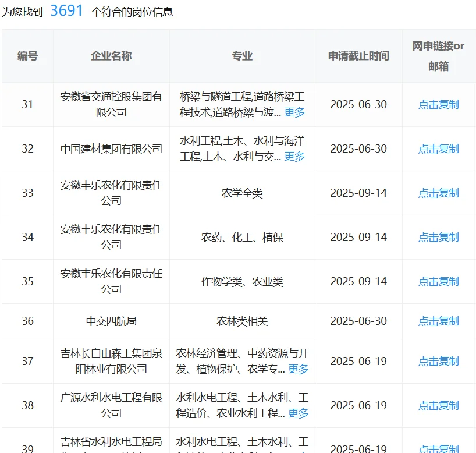Select 安徽丰乐农化有限责任公司 in row 35

click(x=111, y=282)
